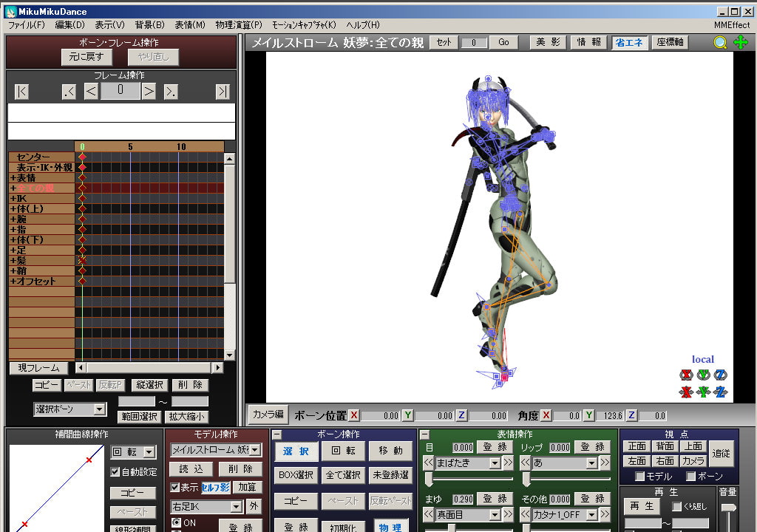Viewport: 757px width, 532px height.
Task: Toggle the 自動設定 checkbox
Action: (115, 471)
